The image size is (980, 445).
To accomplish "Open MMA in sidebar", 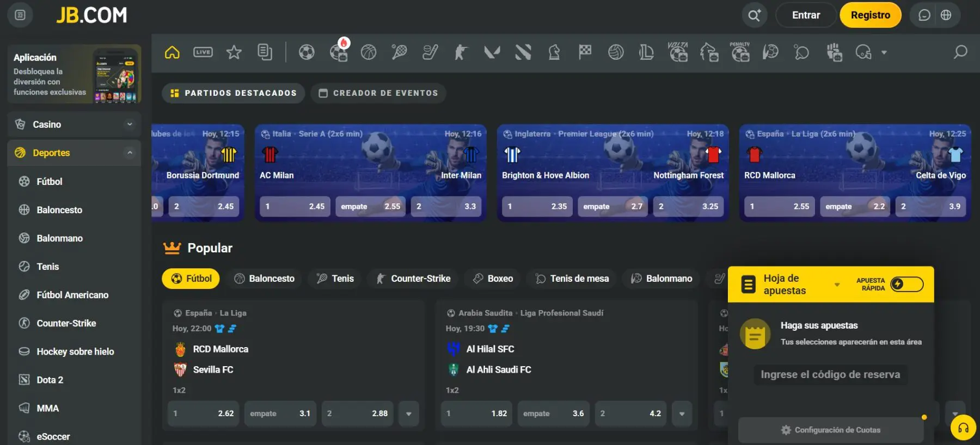I will [x=74, y=408].
